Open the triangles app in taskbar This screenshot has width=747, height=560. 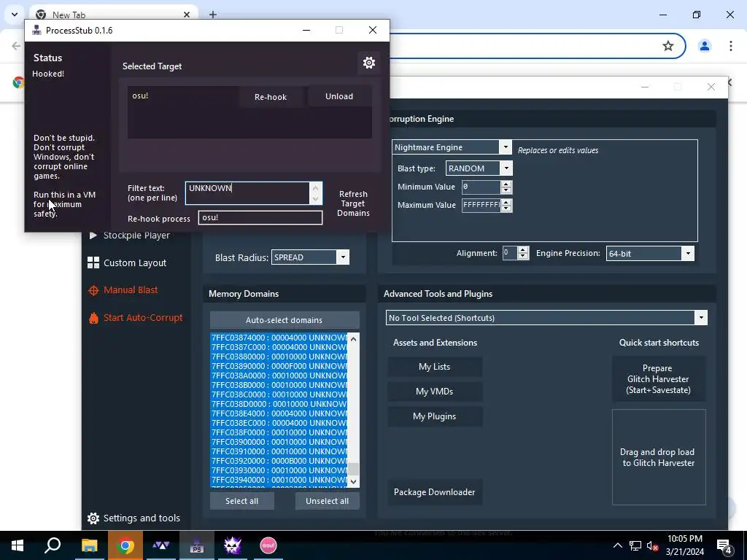click(x=161, y=545)
